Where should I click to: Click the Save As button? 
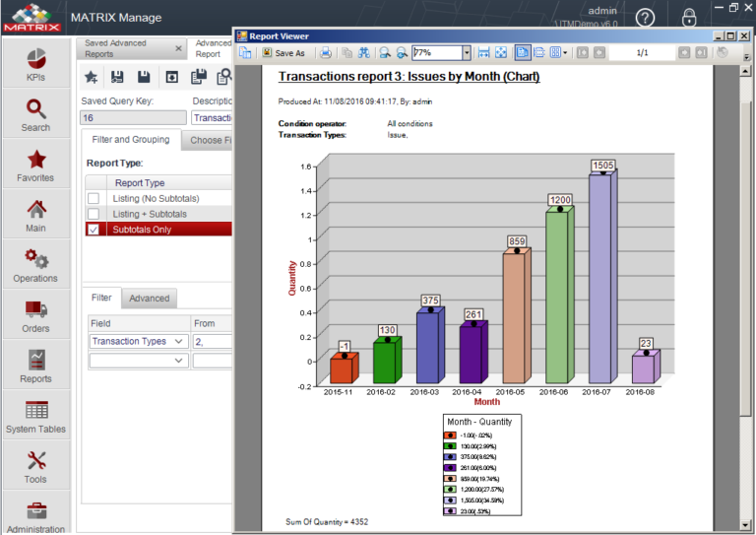tap(283, 52)
